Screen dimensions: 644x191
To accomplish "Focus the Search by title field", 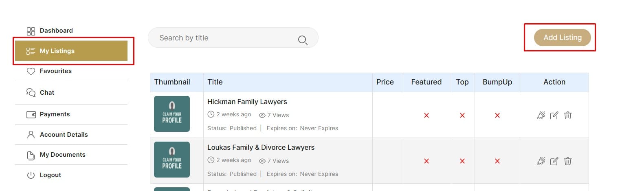I will (233, 38).
